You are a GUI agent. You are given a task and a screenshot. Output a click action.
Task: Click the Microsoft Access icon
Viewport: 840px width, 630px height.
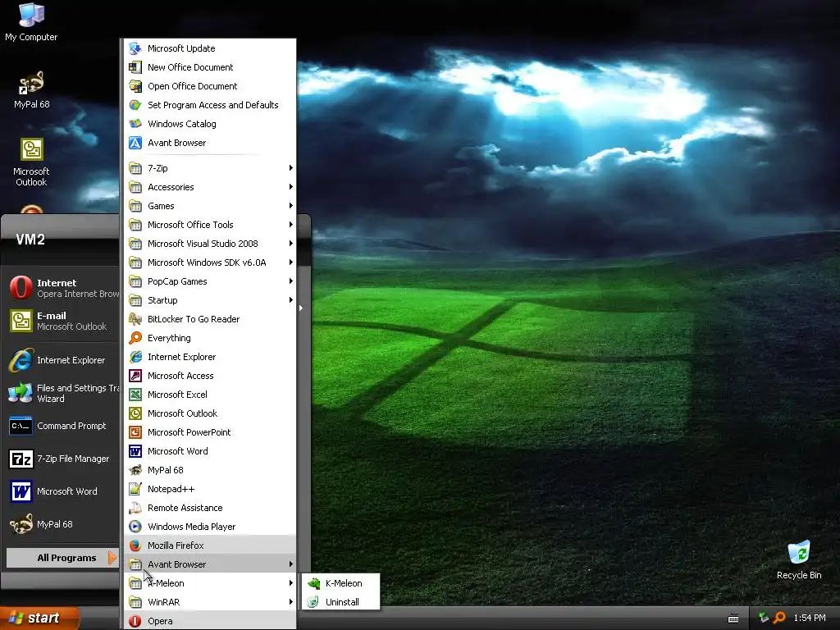(135, 376)
